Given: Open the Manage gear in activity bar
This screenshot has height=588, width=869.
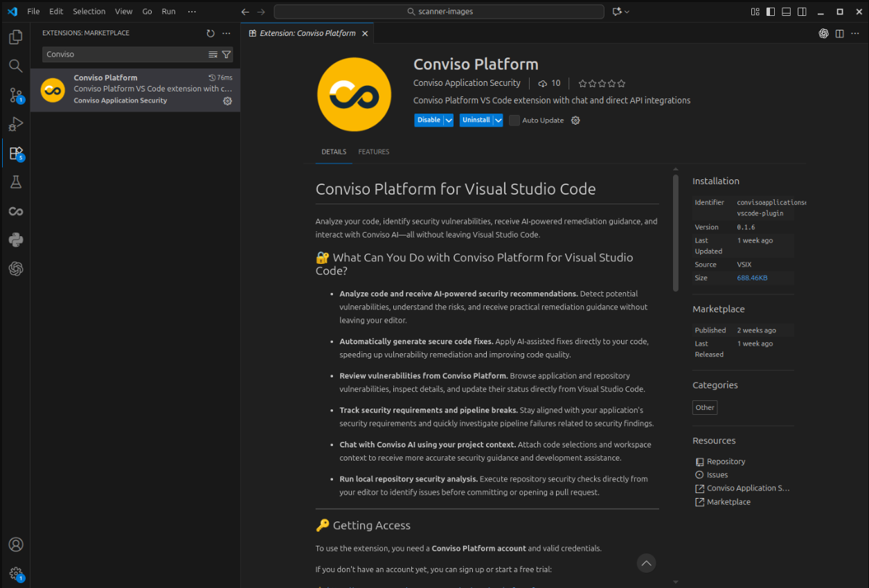Looking at the screenshot, I should click(15, 573).
